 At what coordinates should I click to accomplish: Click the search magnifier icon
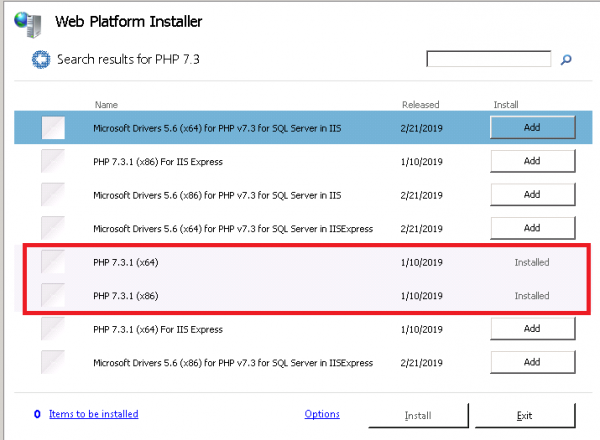tap(566, 60)
